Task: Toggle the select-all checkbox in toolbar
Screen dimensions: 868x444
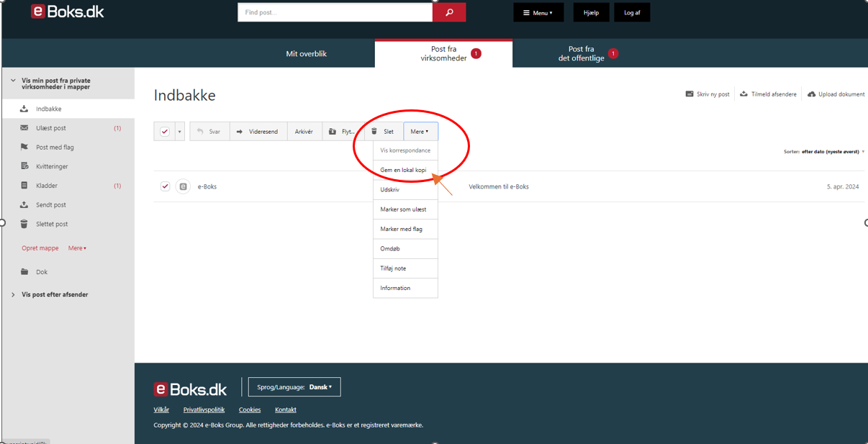Action: coord(165,132)
